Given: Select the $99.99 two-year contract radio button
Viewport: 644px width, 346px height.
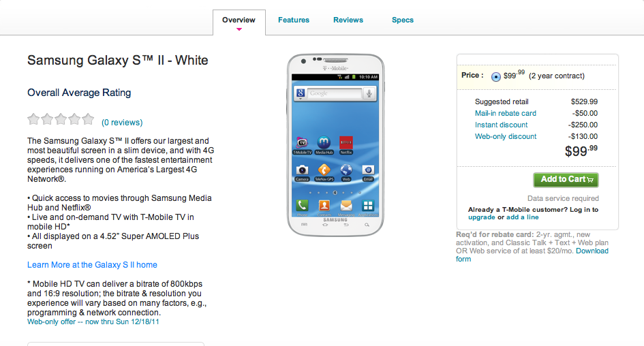Looking at the screenshot, I should pyautogui.click(x=496, y=76).
